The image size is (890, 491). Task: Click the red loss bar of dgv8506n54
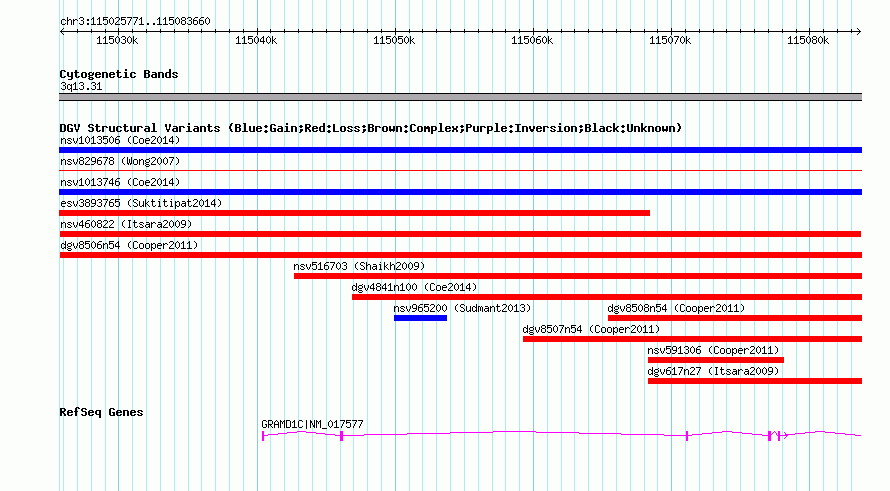460,255
